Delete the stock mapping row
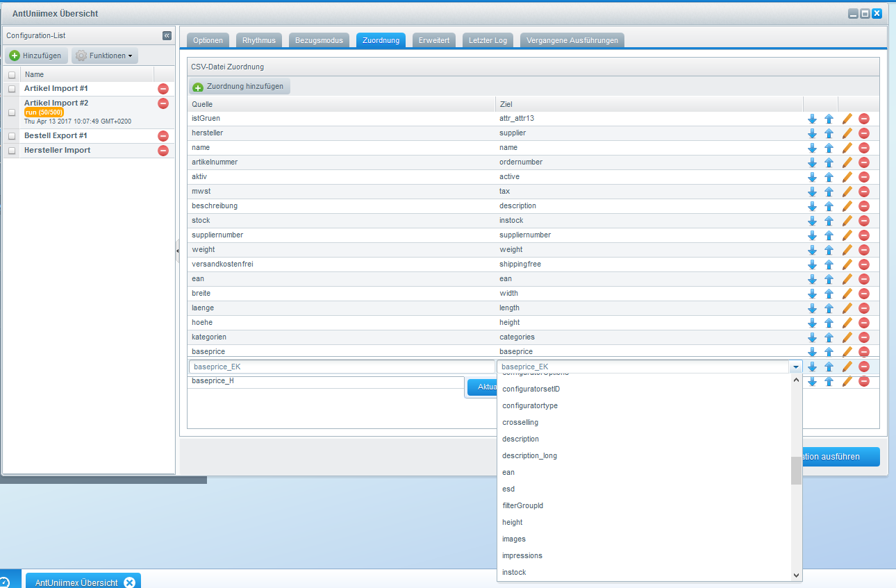Image resolution: width=896 pixels, height=588 pixels. point(864,221)
